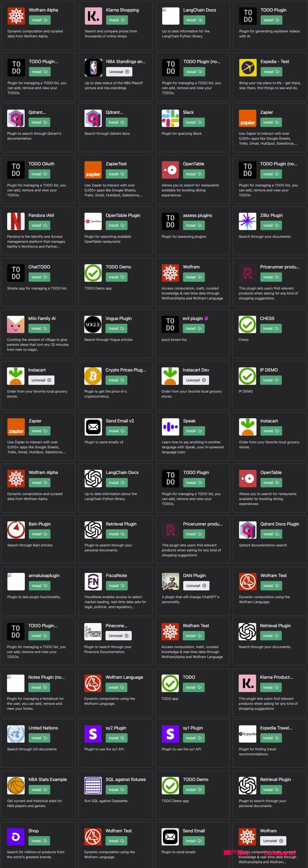Viewport: 308px width, 868px height.
Task: Uninstall the NBA Standings plugin
Action: pyautogui.click(x=118, y=72)
